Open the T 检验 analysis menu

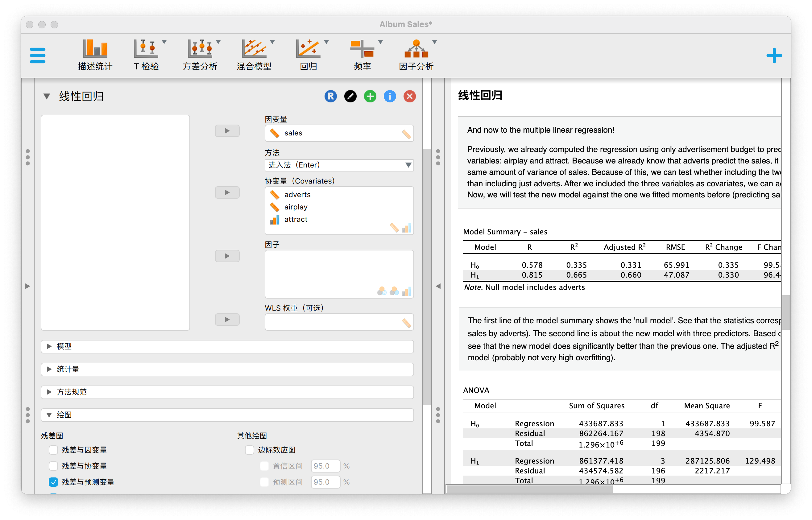(146, 55)
